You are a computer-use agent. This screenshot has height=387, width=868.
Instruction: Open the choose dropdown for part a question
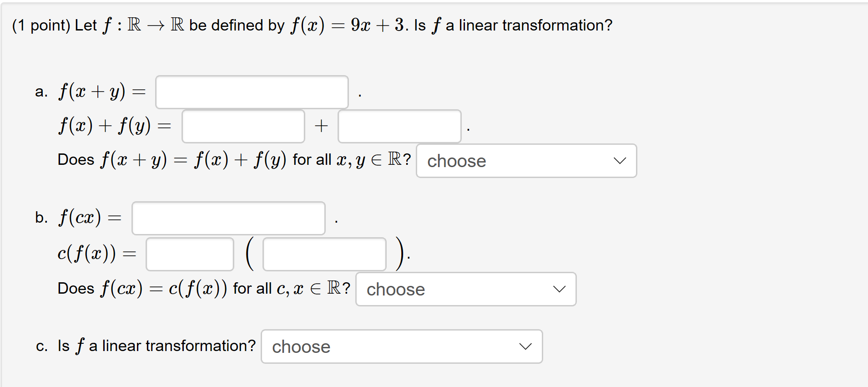pos(526,161)
